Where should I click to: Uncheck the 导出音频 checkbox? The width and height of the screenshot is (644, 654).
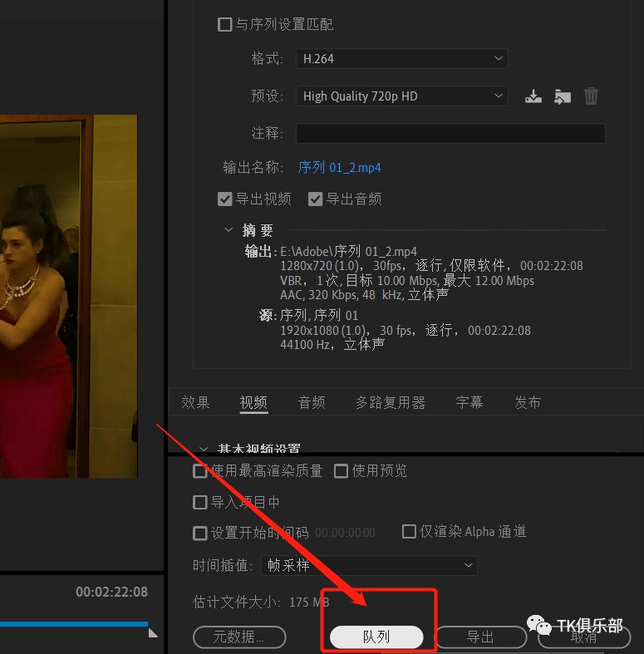click(x=315, y=199)
